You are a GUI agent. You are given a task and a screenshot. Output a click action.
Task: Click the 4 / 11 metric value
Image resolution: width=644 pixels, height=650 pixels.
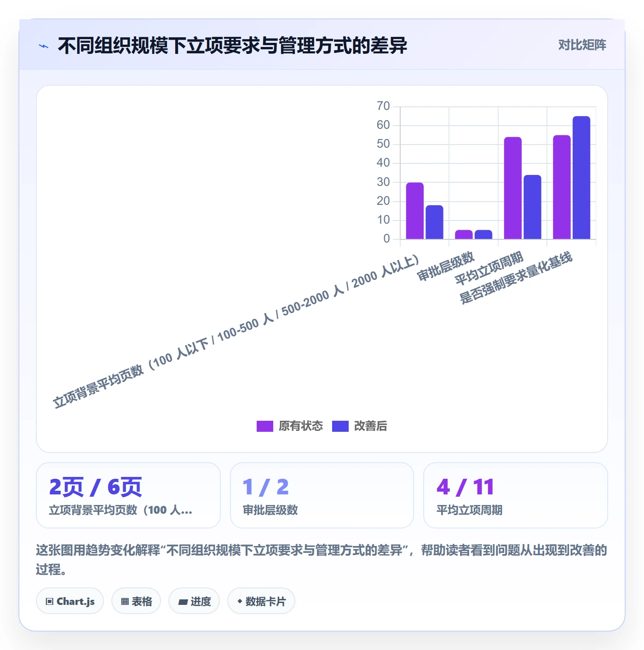click(x=466, y=487)
